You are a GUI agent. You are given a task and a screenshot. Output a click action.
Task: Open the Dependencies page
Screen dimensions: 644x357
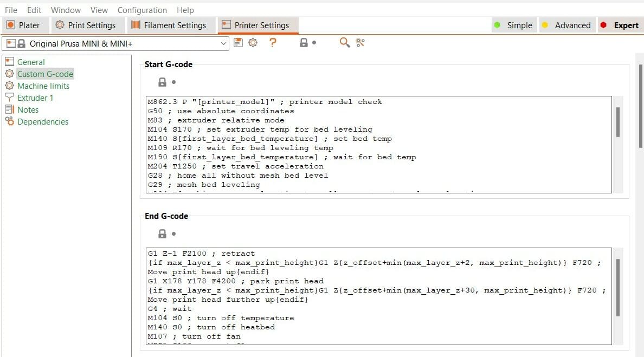43,121
